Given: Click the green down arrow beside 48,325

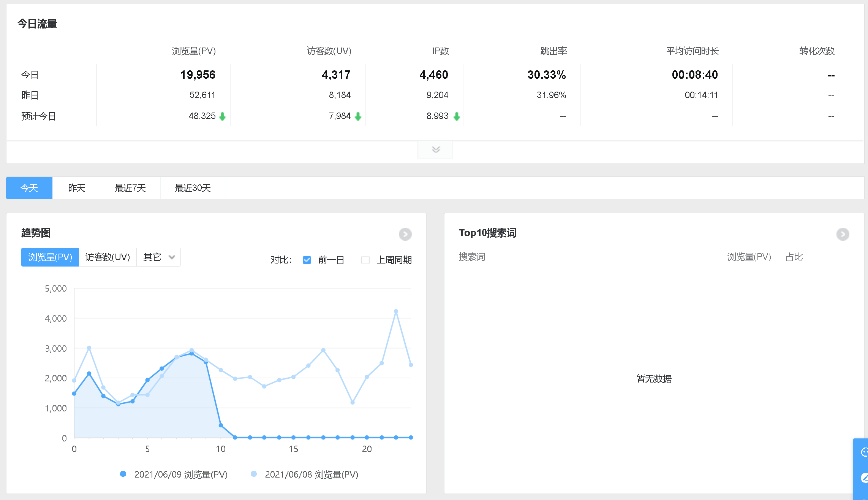Looking at the screenshot, I should 223,116.
